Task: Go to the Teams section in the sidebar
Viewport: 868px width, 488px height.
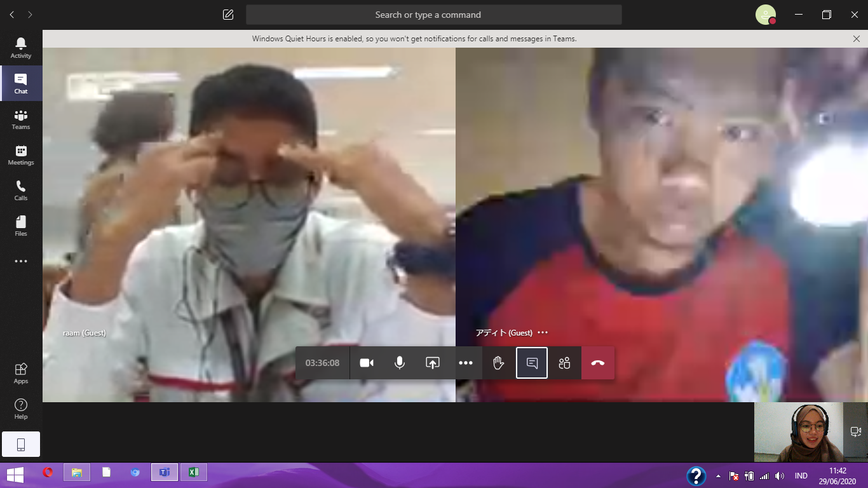Action: (21, 119)
